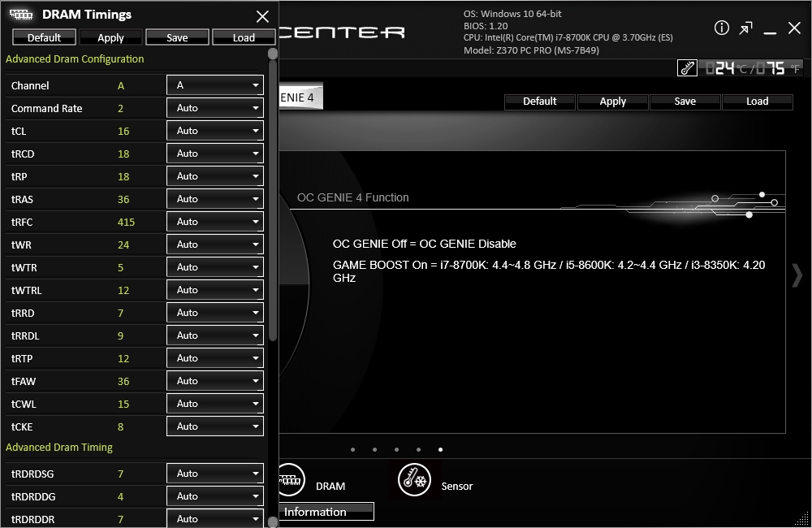Expand the tCWL dropdown
Viewport: 812px width, 528px height.
[215, 404]
